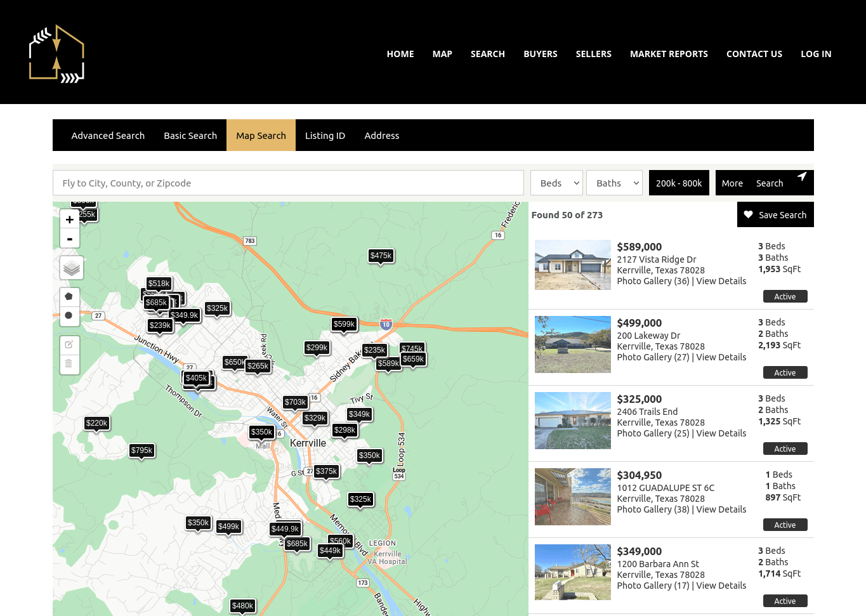Image resolution: width=866 pixels, height=616 pixels.
Task: Open the 1200 Barbara Ann St listing photo
Action: click(x=573, y=572)
